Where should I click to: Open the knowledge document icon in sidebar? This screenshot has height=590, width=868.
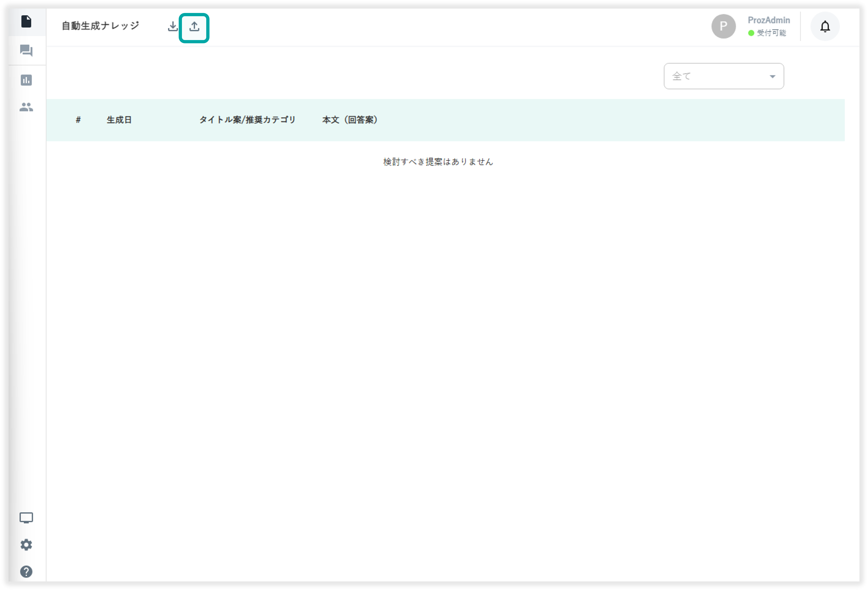pos(26,22)
